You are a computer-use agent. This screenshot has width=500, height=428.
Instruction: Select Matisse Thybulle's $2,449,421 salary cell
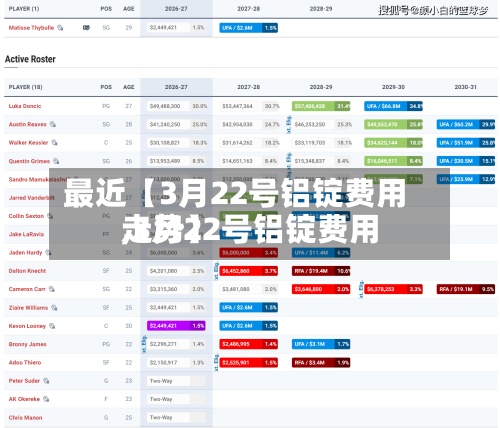pos(177,28)
